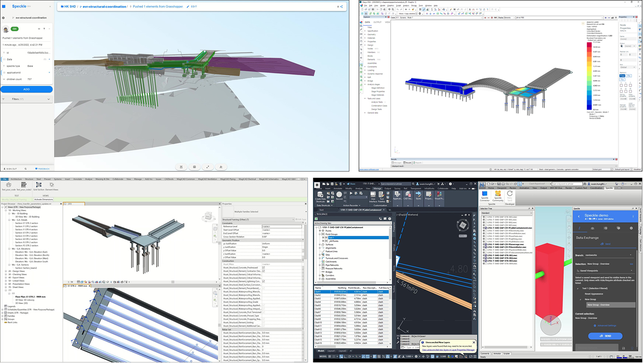Click the camera screenshot icon in Speckle viewer
This screenshot has width=644, height=364.
point(195,167)
